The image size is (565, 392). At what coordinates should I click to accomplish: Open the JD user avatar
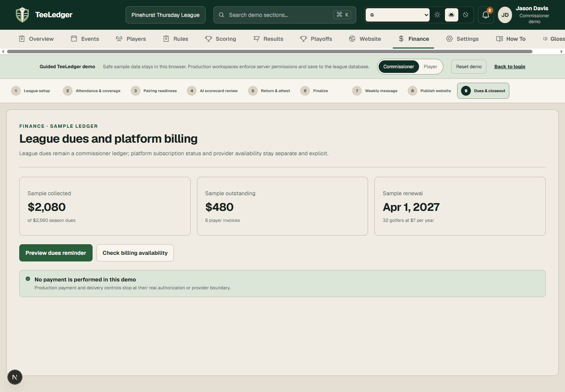[505, 15]
